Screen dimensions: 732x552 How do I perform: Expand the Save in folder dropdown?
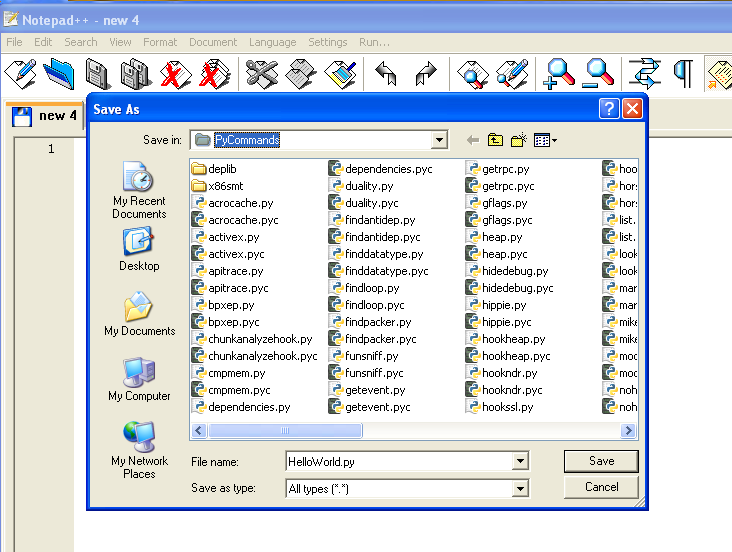439,140
